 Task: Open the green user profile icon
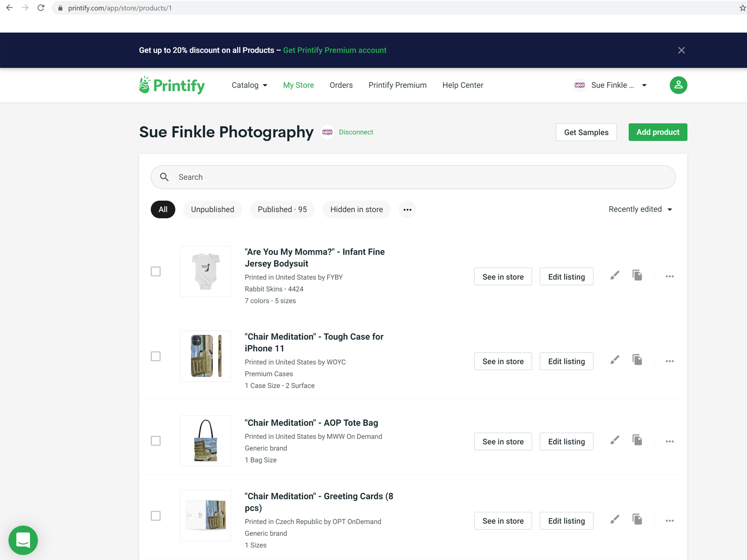pos(678,85)
